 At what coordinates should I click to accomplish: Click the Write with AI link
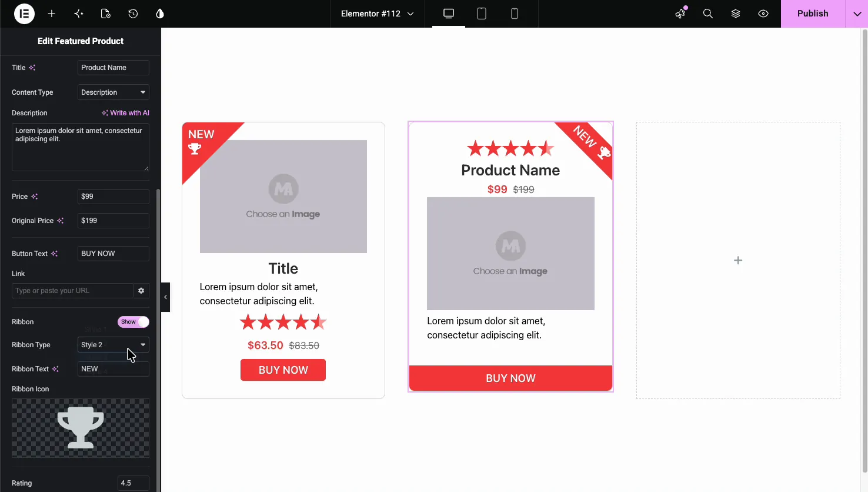click(x=125, y=113)
